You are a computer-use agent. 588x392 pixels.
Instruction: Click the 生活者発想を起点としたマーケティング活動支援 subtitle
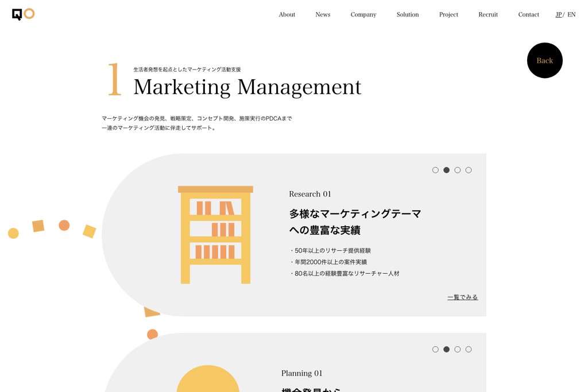pyautogui.click(x=187, y=69)
